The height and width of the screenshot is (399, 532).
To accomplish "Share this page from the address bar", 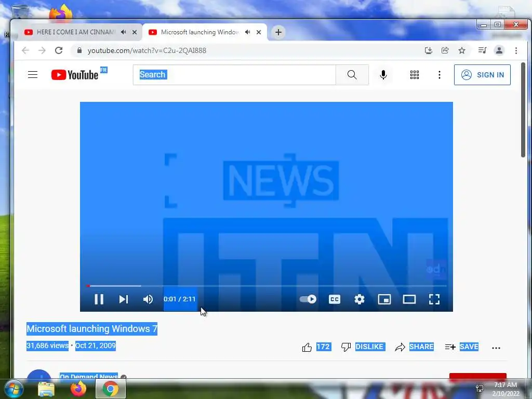I will click(x=445, y=50).
